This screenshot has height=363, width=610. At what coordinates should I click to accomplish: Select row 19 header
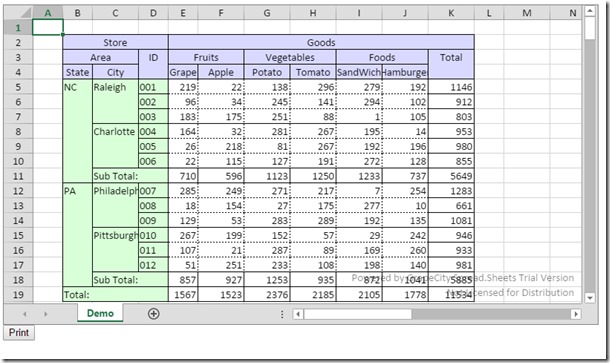[x=18, y=295]
